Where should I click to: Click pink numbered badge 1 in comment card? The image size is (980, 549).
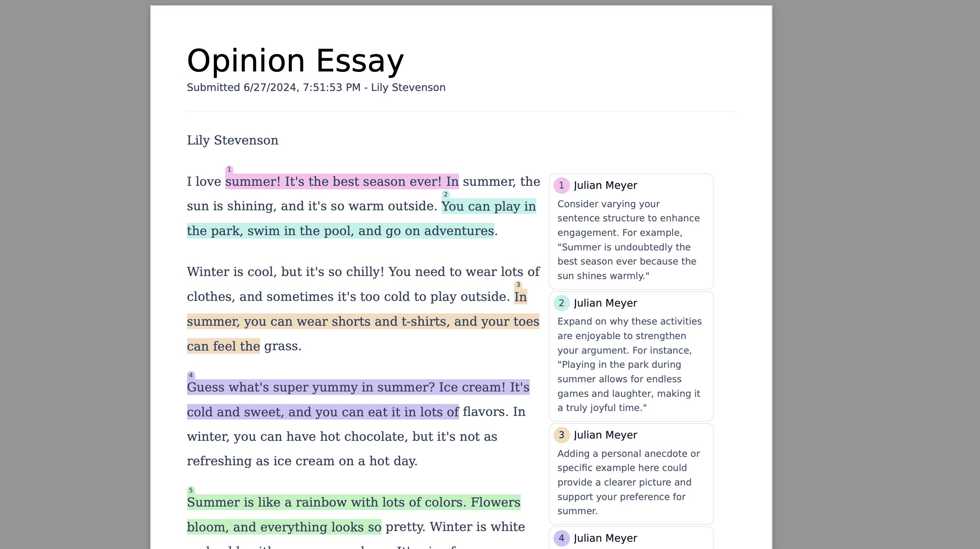coord(562,185)
